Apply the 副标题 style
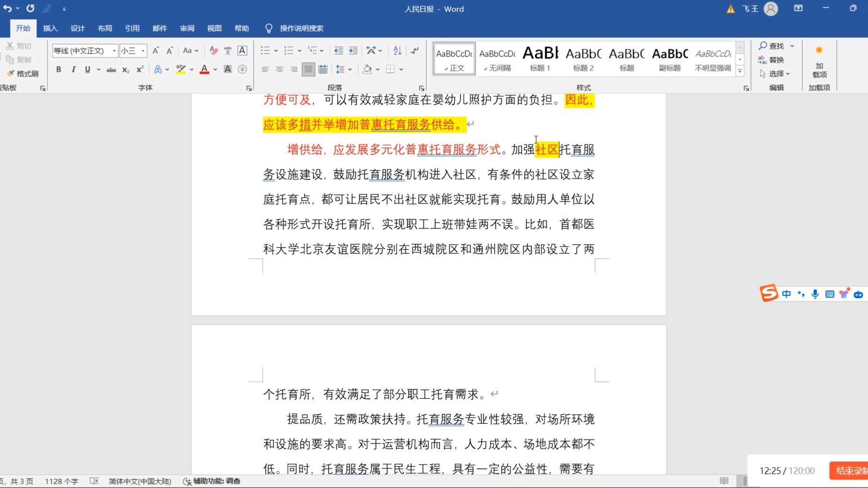This screenshot has height=488, width=868. (x=670, y=58)
